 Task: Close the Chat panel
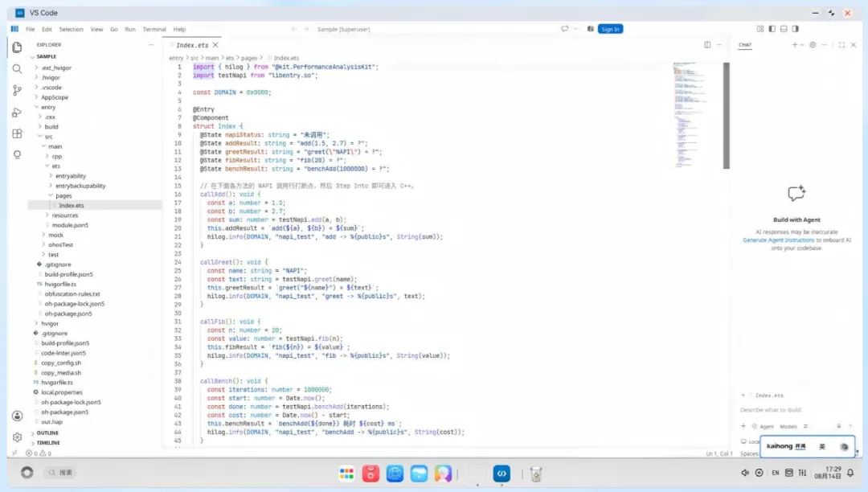854,45
